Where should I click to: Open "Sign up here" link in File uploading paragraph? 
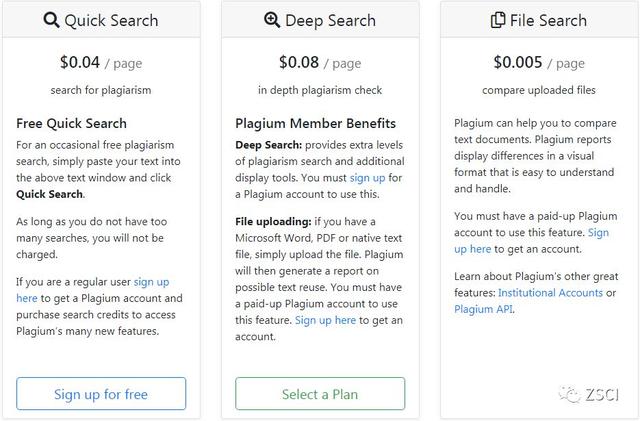click(x=325, y=320)
